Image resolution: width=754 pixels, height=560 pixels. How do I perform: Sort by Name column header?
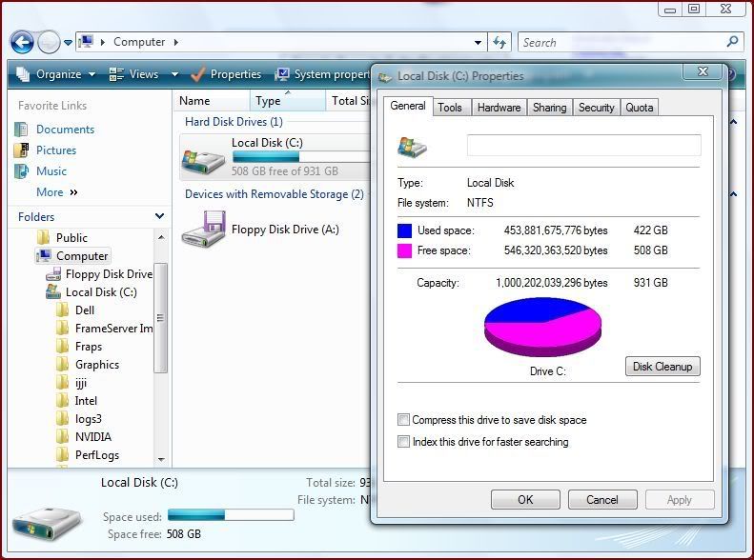pos(211,101)
